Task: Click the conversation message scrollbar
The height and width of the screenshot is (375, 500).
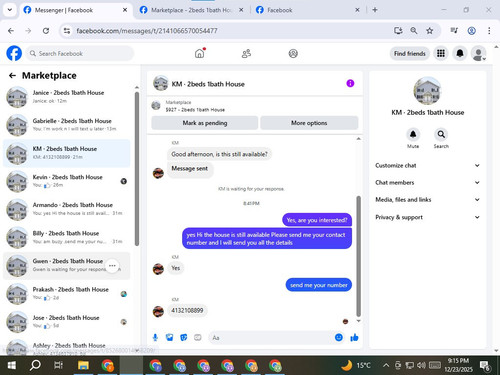Action: 358,256
